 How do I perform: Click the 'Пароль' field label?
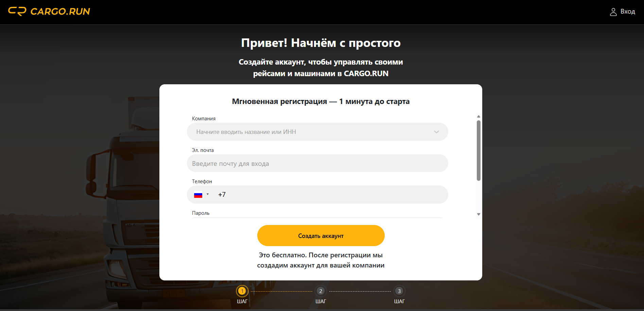click(x=201, y=213)
